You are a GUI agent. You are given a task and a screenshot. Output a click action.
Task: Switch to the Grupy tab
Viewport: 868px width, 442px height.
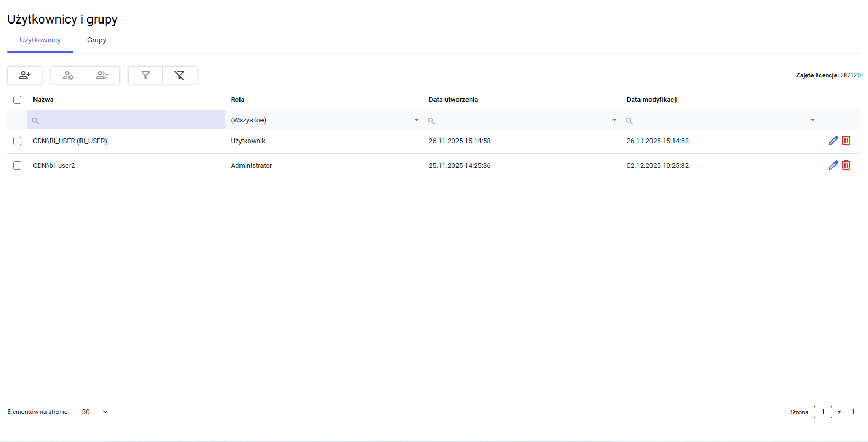[97, 40]
